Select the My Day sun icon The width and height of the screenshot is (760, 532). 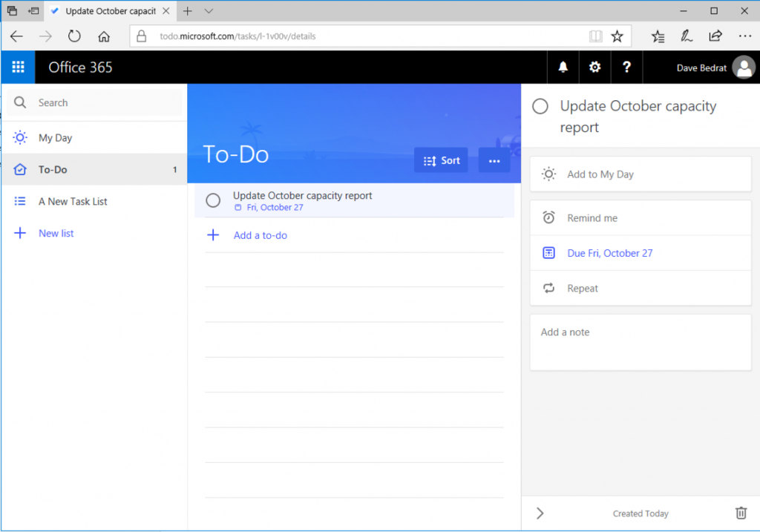(x=21, y=137)
